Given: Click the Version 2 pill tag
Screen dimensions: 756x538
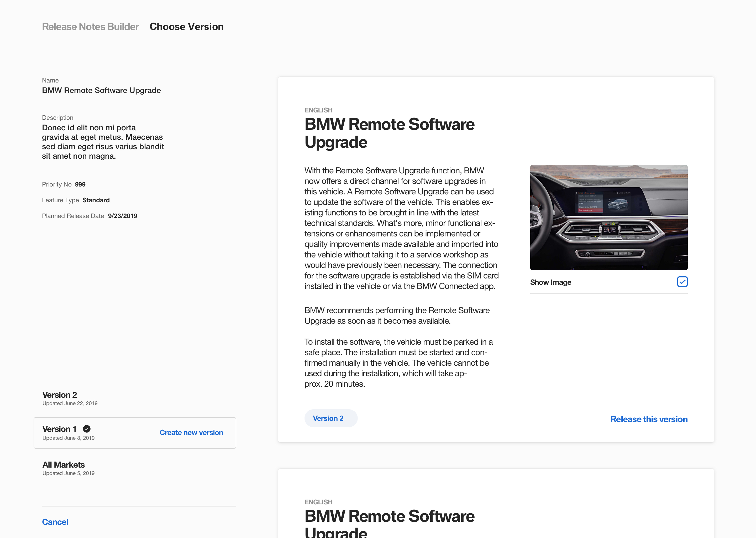Looking at the screenshot, I should (331, 418).
